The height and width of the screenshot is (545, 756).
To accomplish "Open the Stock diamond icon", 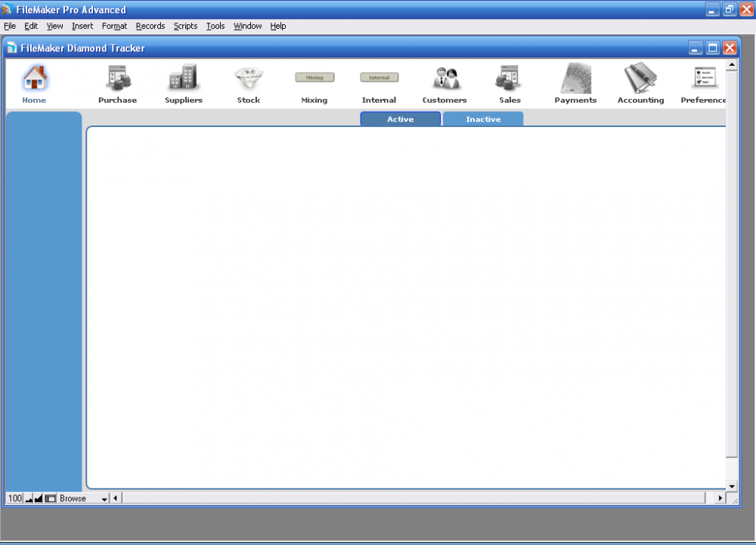I will point(249,78).
